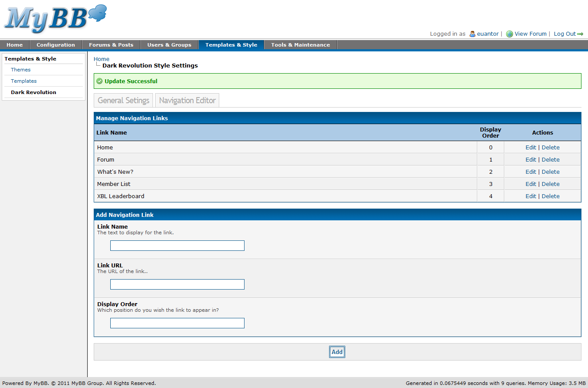Select the Navigation Editor tab
The height and width of the screenshot is (388, 588).
[187, 100]
